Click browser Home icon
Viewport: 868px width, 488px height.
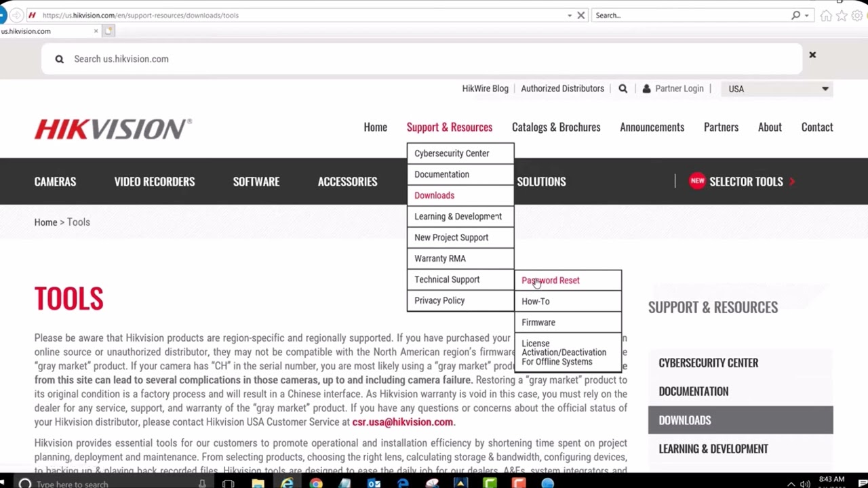pos(826,16)
